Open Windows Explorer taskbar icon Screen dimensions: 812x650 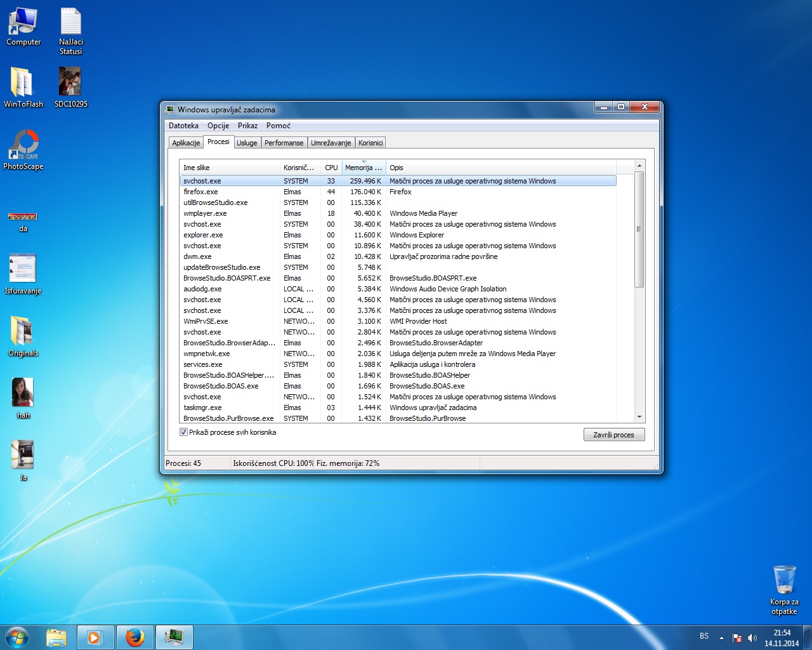[56, 637]
